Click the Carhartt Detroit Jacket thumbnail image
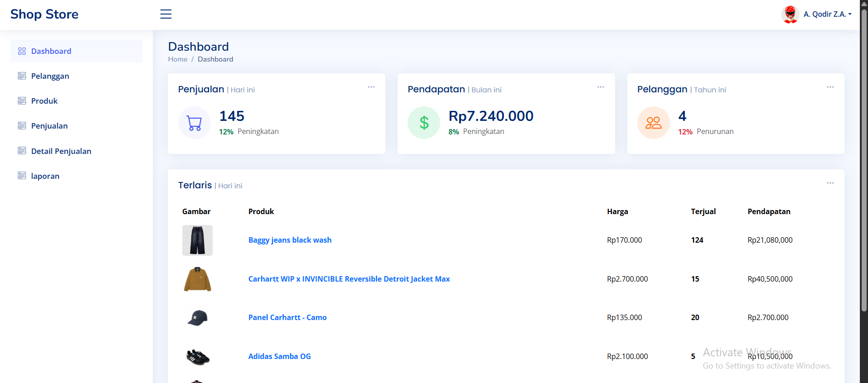Screen dimensions: 868x383 click(197, 279)
